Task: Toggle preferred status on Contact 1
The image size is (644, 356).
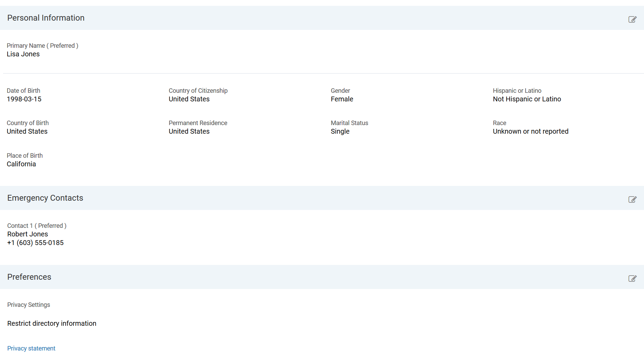Action: (x=36, y=226)
